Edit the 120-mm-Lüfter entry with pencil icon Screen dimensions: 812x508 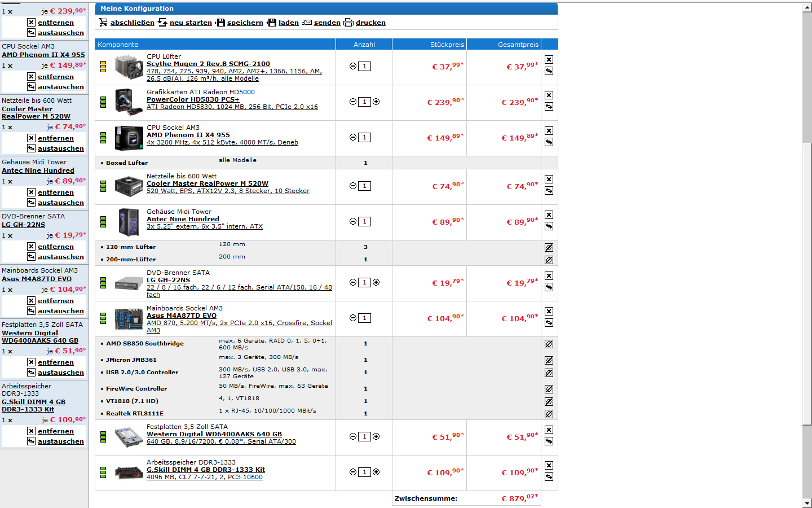549,248
